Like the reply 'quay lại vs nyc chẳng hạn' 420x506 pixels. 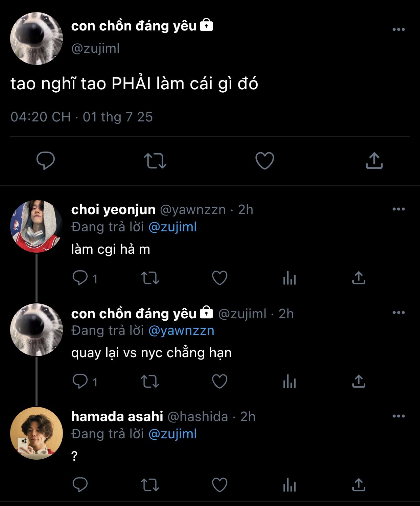(x=219, y=382)
